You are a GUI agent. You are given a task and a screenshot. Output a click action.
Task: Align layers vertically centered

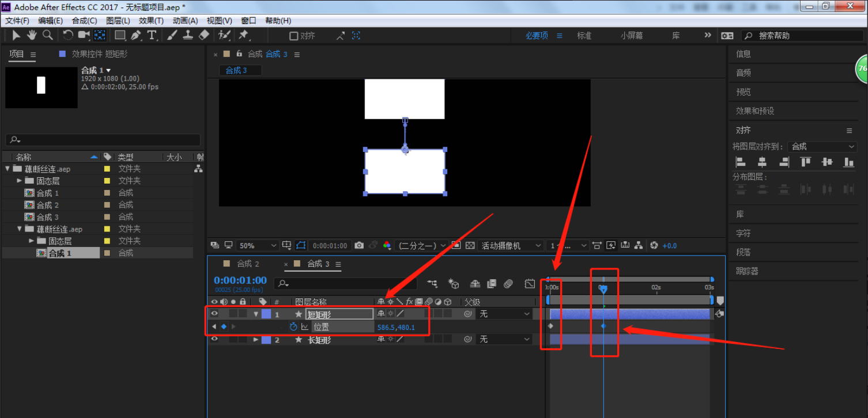[x=827, y=162]
